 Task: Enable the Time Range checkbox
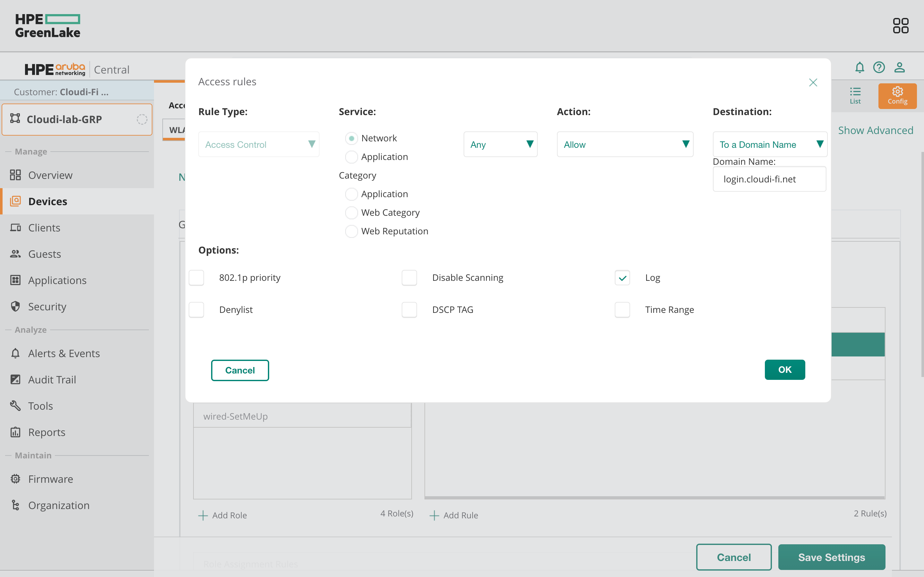tap(622, 309)
